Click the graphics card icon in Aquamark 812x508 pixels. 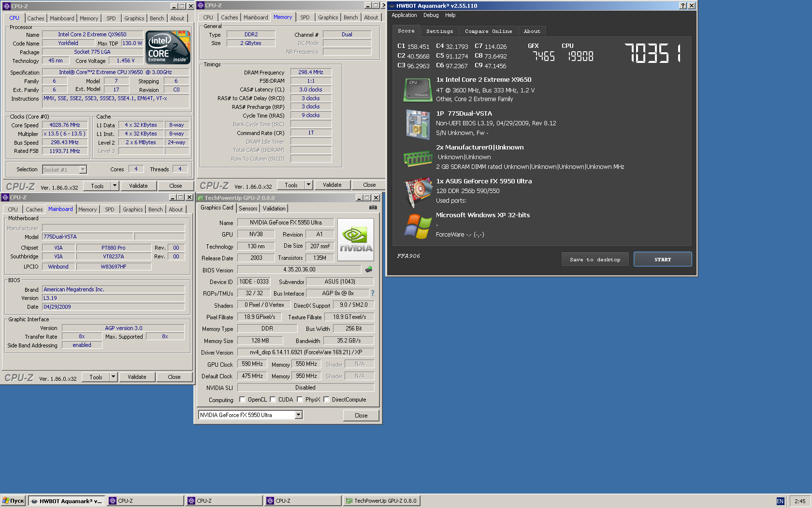click(418, 192)
